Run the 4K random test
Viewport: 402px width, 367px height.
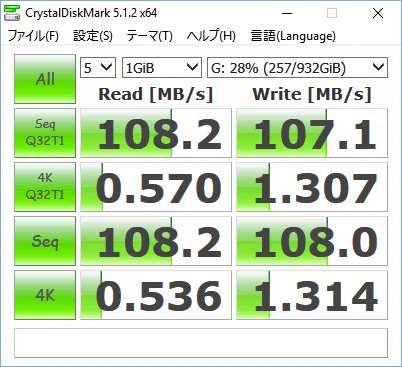(x=45, y=295)
